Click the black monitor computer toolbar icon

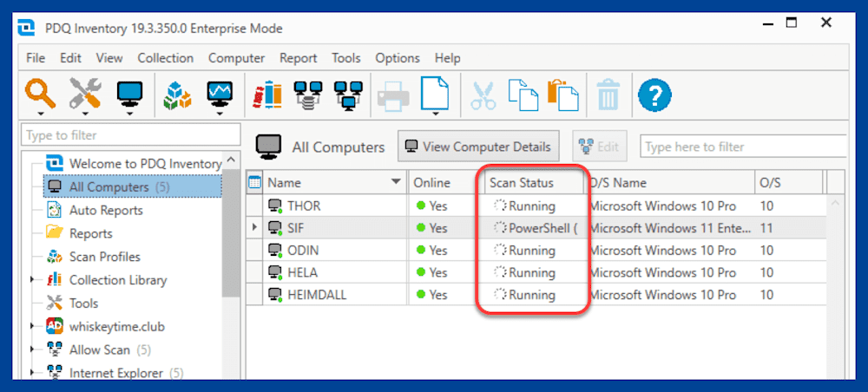(x=129, y=93)
